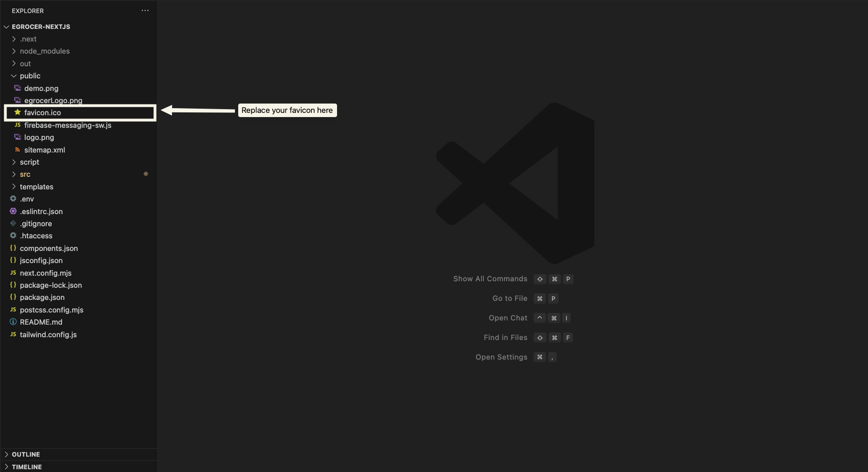Click the braces icon beside package.json
Image resolution: width=868 pixels, height=472 pixels.
tap(13, 297)
